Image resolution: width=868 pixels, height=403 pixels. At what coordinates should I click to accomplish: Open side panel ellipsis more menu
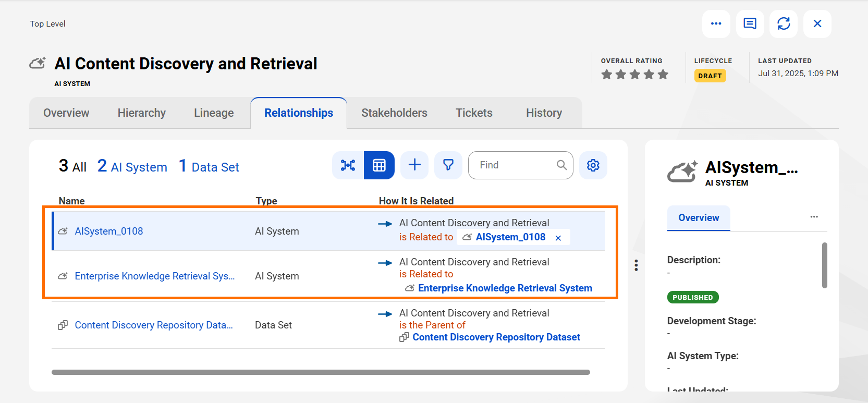[x=814, y=217]
